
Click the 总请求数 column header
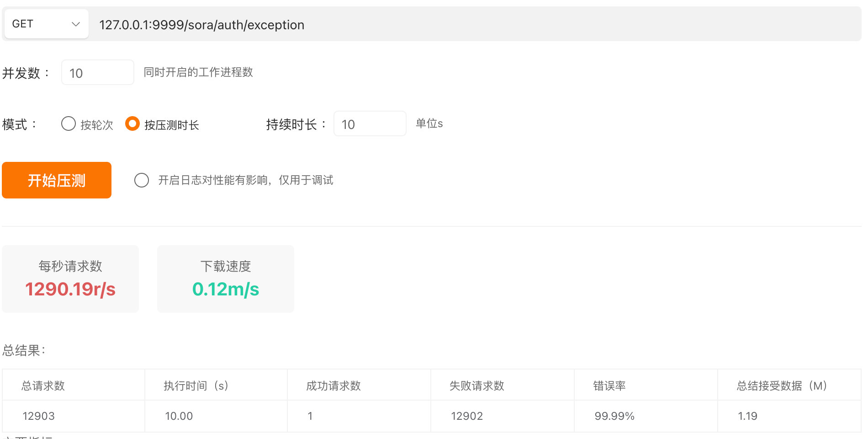click(43, 385)
